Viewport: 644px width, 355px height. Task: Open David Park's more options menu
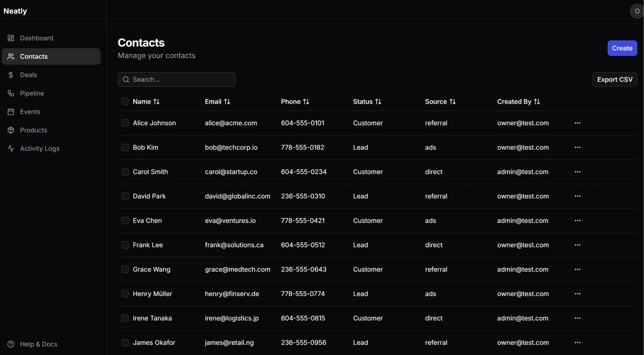[577, 196]
